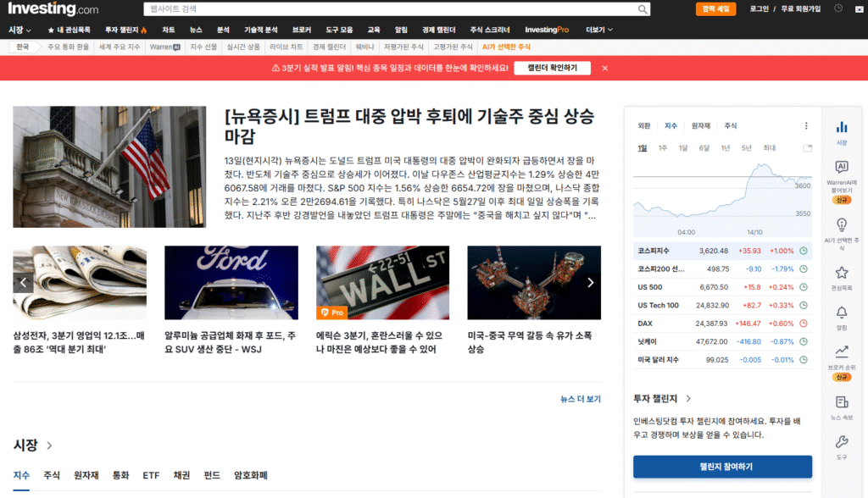The width and height of the screenshot is (868, 498).
Task: Expand the 더보기 dropdown menu
Action: coord(599,29)
